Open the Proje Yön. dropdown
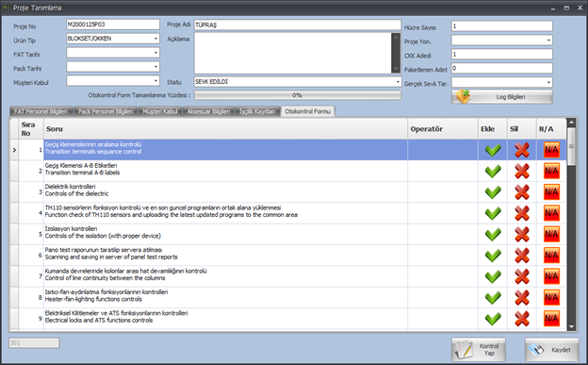The width and height of the screenshot is (588, 365). click(x=548, y=41)
